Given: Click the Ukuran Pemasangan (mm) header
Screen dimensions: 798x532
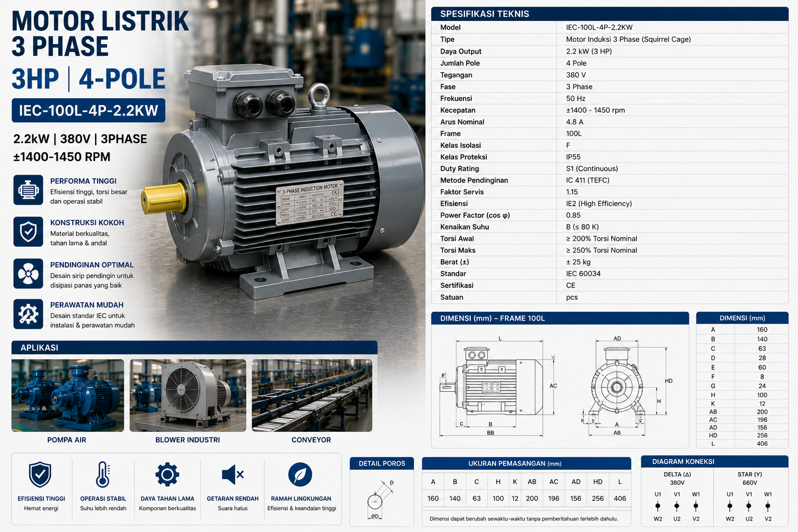Looking at the screenshot, I should [526, 463].
